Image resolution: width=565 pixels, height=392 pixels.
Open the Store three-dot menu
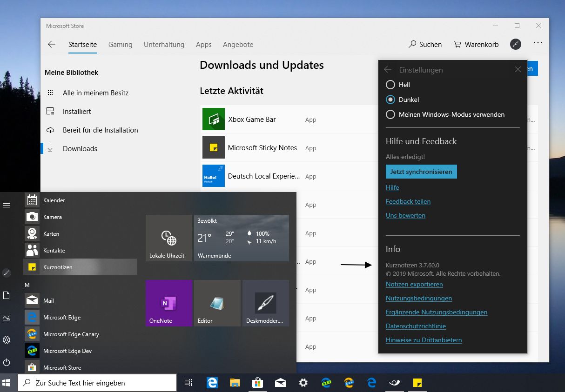click(x=538, y=43)
